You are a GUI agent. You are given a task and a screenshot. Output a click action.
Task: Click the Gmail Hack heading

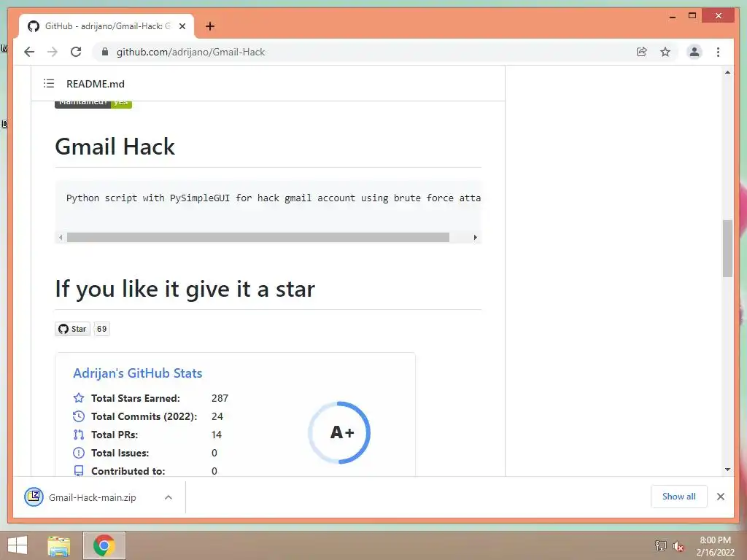(115, 146)
